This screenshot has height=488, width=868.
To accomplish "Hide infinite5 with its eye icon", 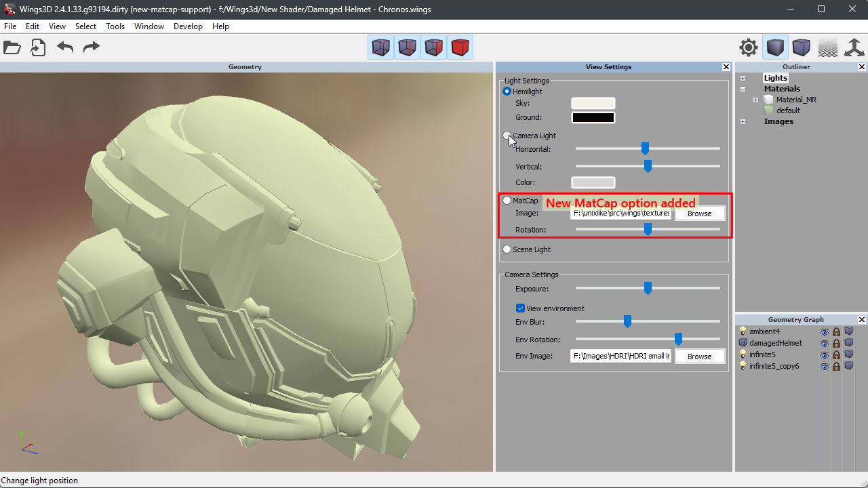I will [825, 355].
